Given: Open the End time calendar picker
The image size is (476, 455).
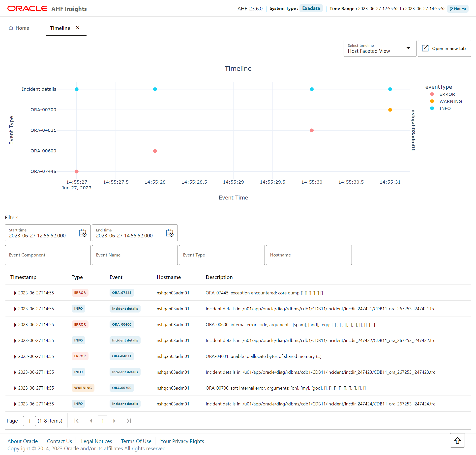Looking at the screenshot, I should point(170,233).
